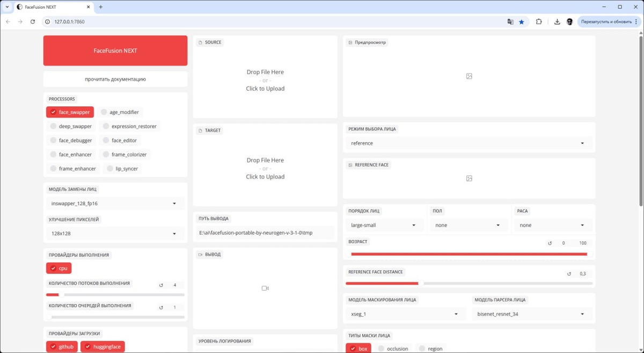The width and height of the screenshot is (644, 353).
Task: Open the Chrome profile avatar
Action: point(569,21)
